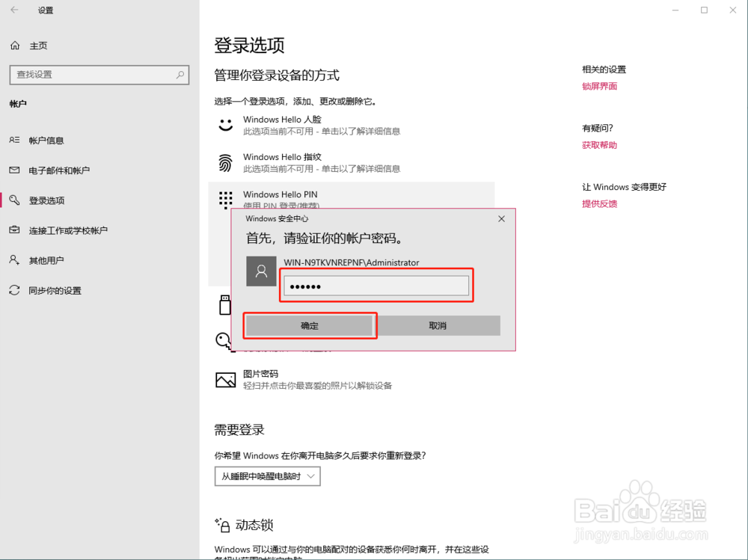Click the security key USB icon
The height and width of the screenshot is (560, 748).
(224, 305)
